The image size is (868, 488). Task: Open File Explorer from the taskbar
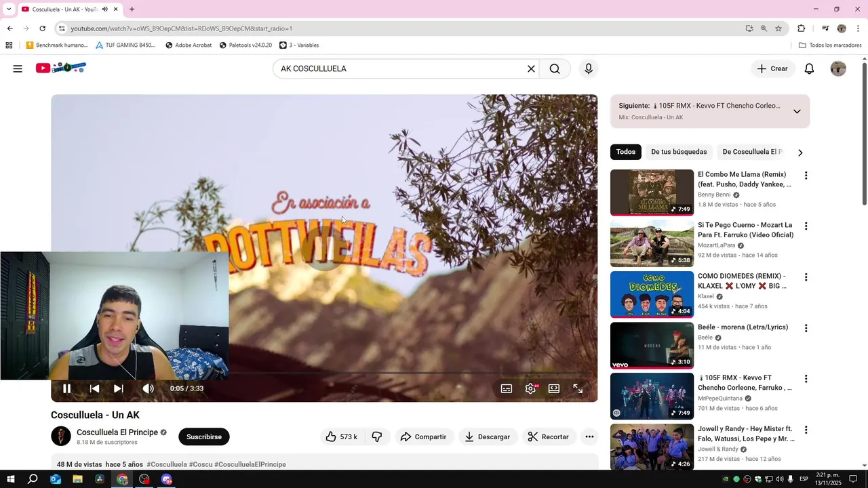[x=77, y=479]
